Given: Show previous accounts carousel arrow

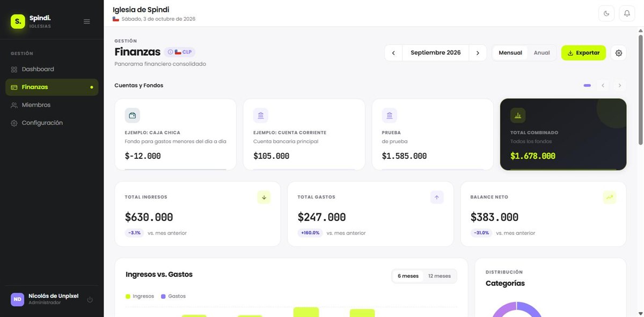Looking at the screenshot, I should pos(603,85).
